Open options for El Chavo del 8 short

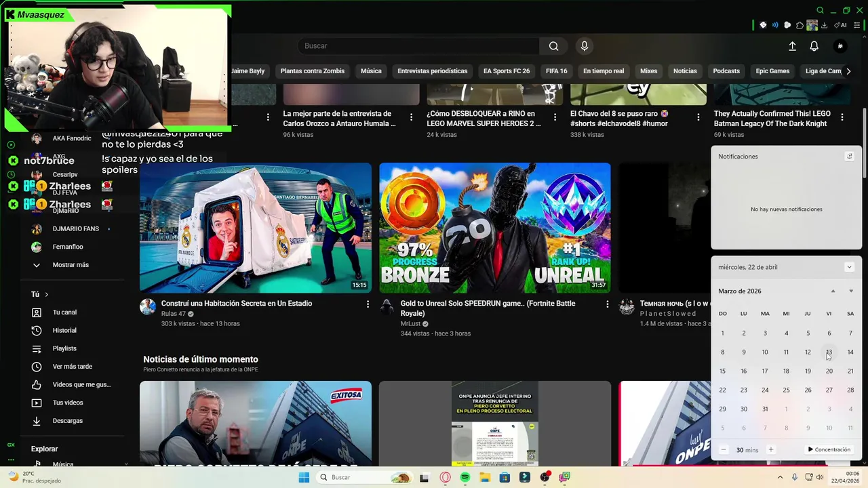click(698, 117)
